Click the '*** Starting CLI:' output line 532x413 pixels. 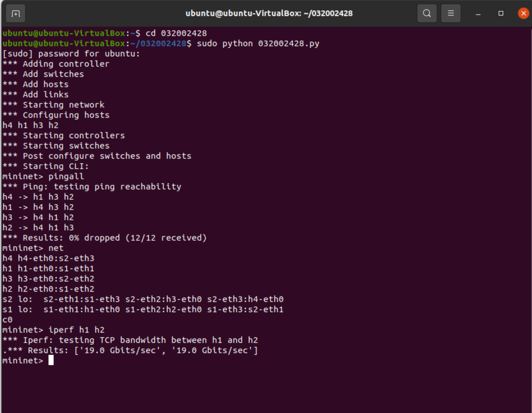tap(55, 166)
